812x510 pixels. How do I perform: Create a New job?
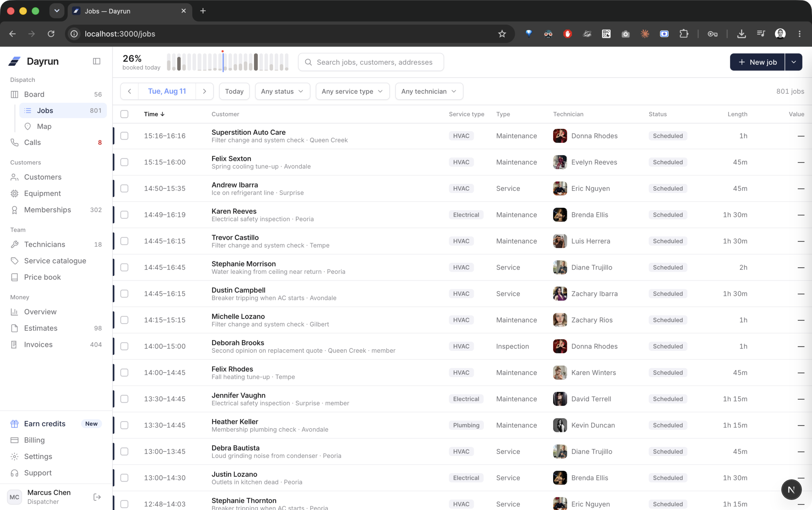pyautogui.click(x=757, y=62)
